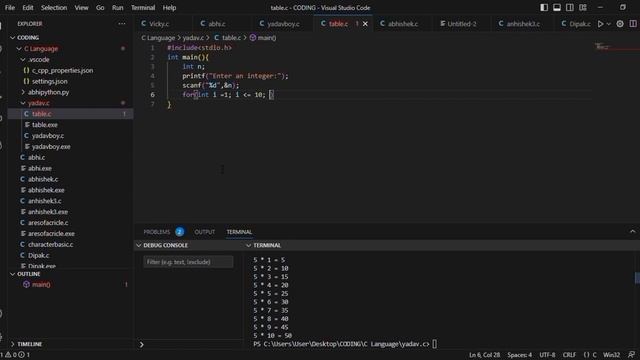
Task: Switch to yadavboy.c editor tab
Action: pyautogui.click(x=283, y=24)
